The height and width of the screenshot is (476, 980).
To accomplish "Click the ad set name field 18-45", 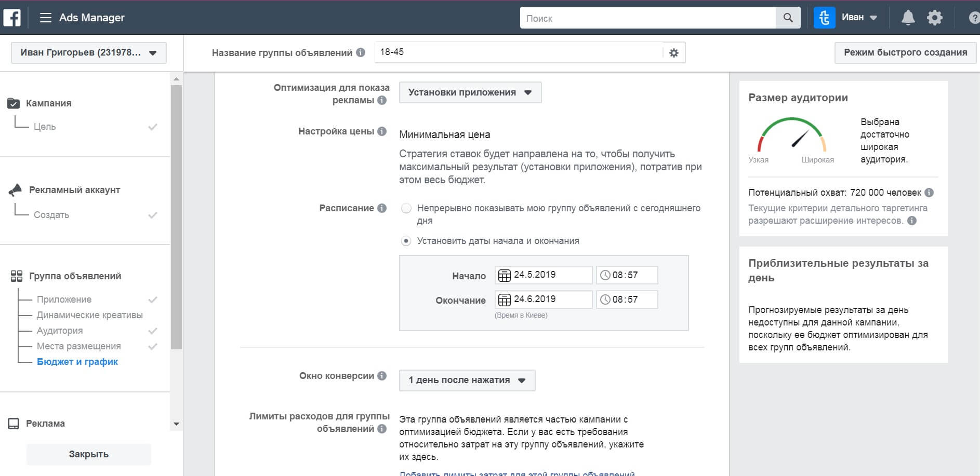I will (x=519, y=52).
